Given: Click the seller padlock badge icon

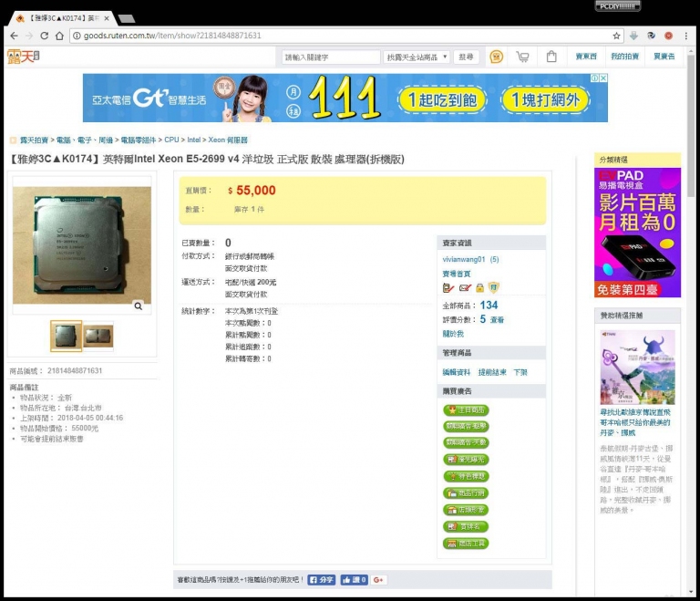Looking at the screenshot, I should point(479,288).
